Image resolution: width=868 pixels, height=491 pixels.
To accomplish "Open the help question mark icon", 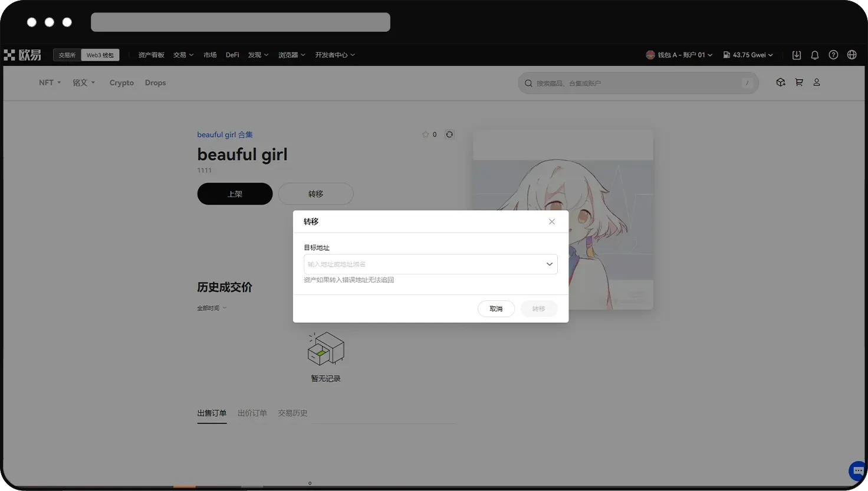I will (833, 55).
